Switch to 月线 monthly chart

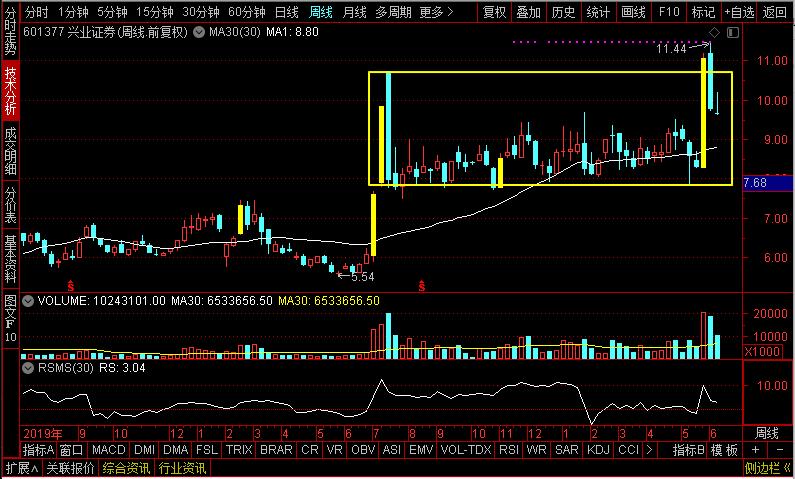354,12
